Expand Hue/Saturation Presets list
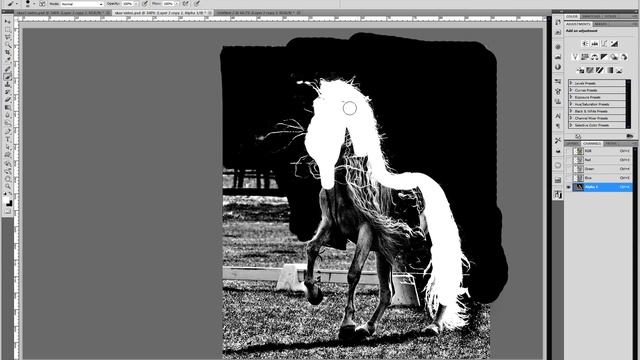The image size is (640, 360). pos(571,104)
